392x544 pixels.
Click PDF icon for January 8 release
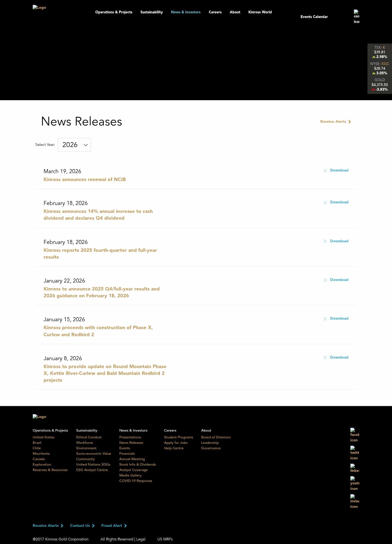point(325,357)
